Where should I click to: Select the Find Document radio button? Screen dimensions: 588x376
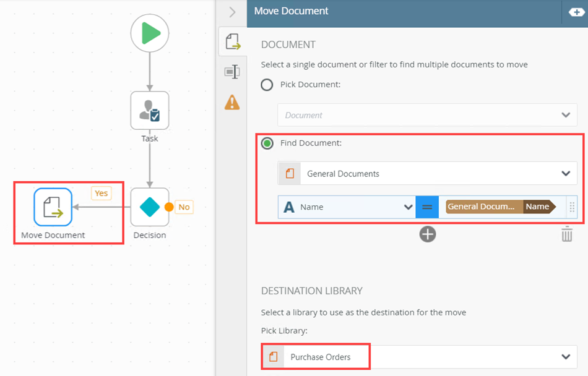pos(267,143)
